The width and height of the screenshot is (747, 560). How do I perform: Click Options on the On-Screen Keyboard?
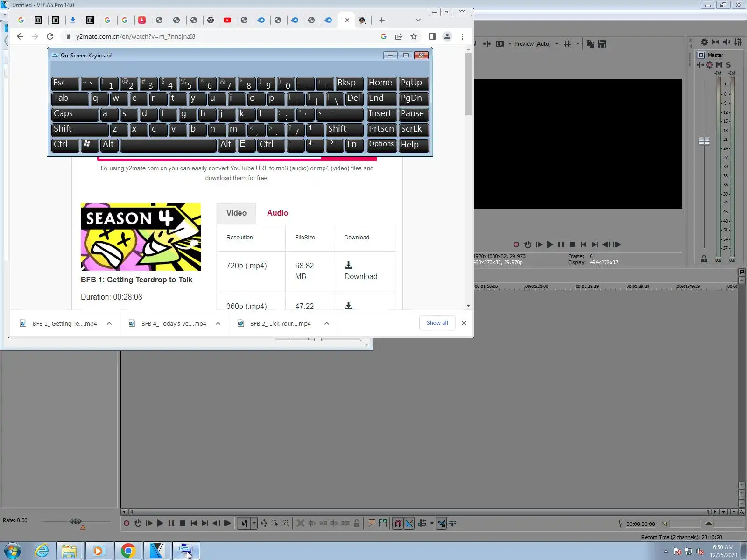[381, 145]
